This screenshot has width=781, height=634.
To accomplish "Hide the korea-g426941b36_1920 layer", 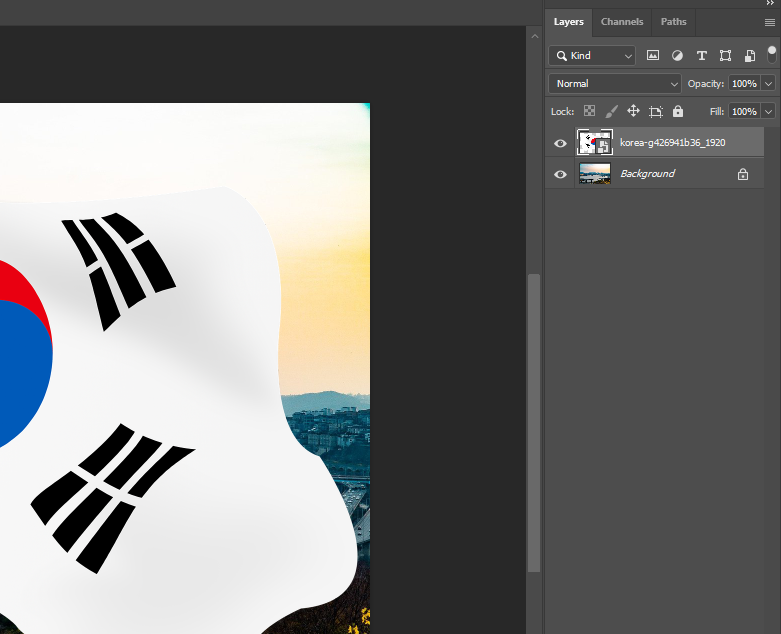I will point(560,143).
